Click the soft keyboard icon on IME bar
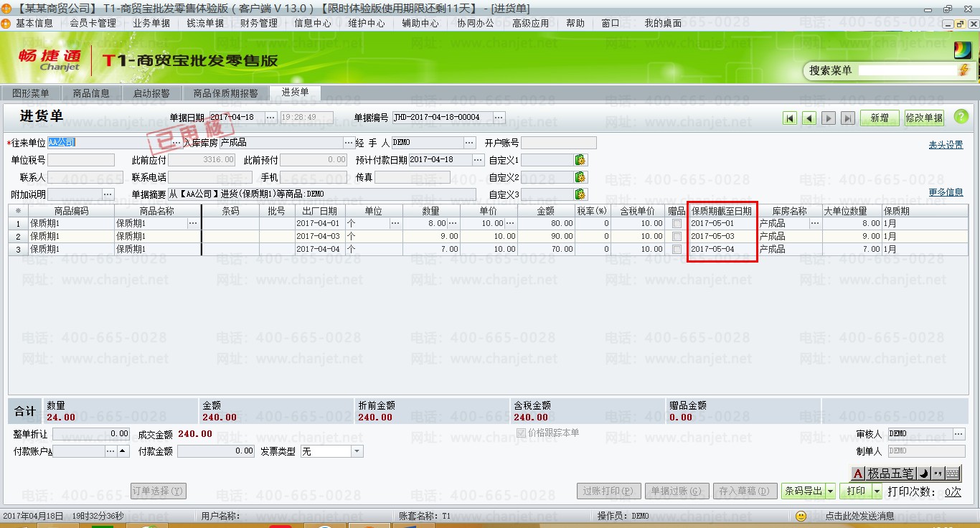Screen dimensions: 980x528 coord(952,473)
